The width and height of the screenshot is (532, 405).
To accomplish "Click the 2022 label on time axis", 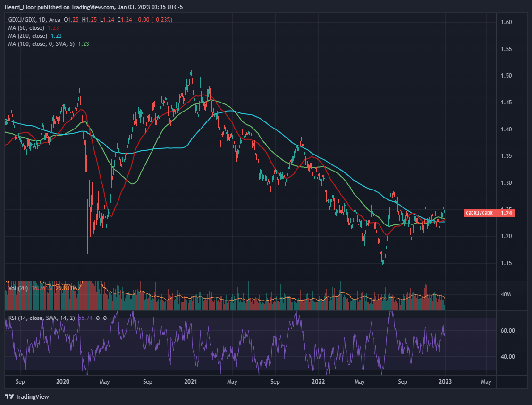I will pos(318,381).
